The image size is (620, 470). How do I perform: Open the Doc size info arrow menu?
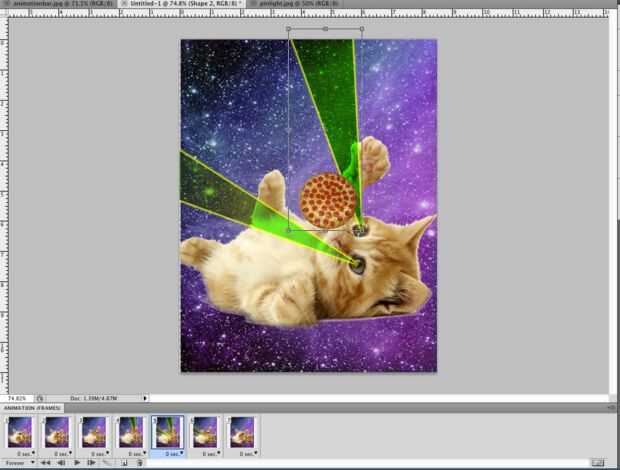point(145,398)
